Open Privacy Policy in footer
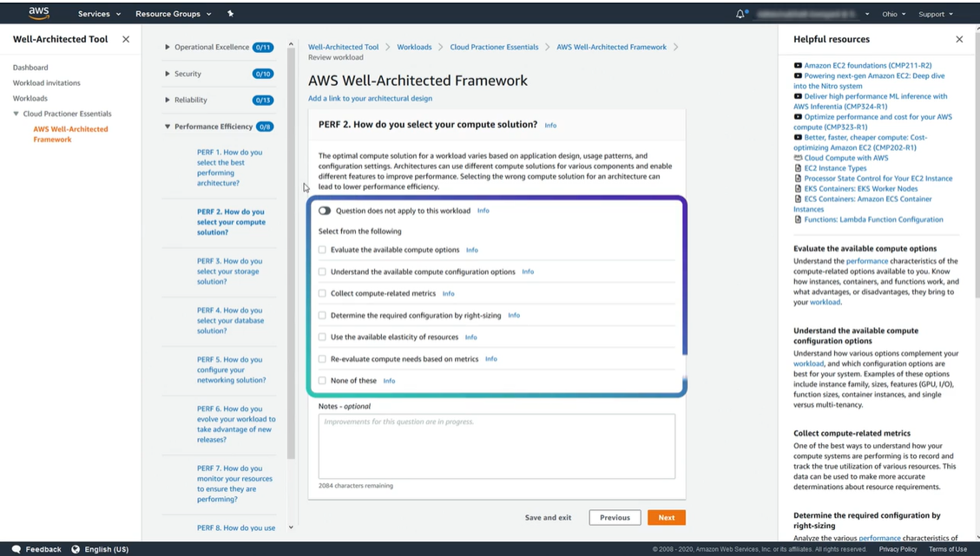Viewport: 980px width, 556px height. coord(898,549)
